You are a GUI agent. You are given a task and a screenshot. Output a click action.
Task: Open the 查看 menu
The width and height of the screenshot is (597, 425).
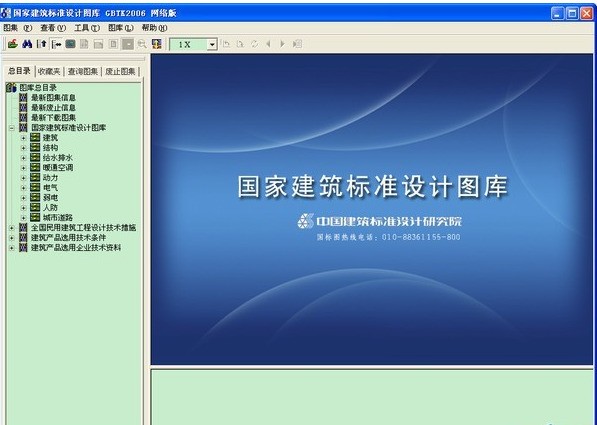point(53,28)
